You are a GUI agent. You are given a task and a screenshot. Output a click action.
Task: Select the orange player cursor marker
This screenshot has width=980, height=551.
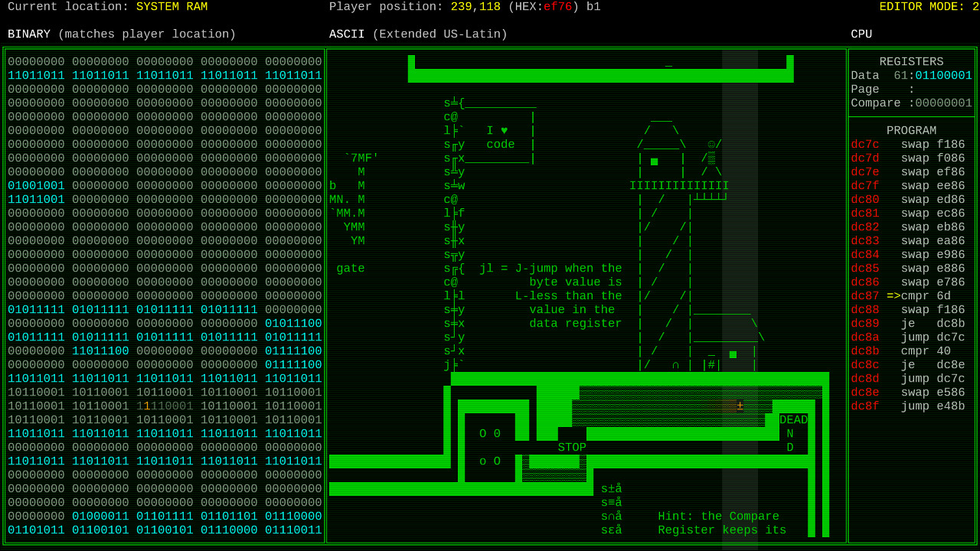point(740,406)
